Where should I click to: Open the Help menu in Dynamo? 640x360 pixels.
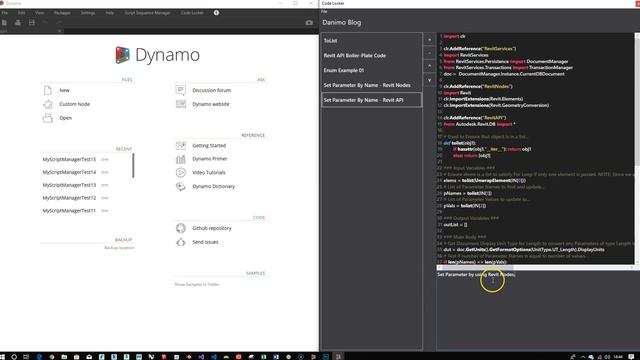pyautogui.click(x=110, y=13)
